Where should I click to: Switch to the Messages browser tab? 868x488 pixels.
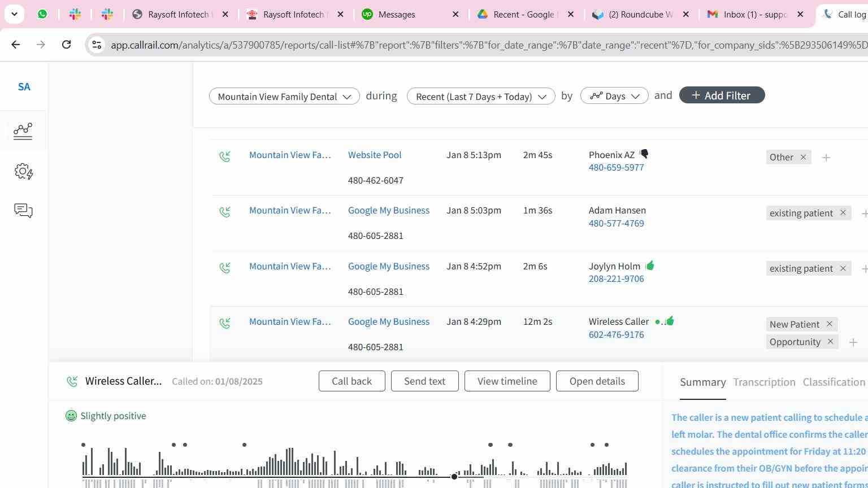(x=410, y=14)
